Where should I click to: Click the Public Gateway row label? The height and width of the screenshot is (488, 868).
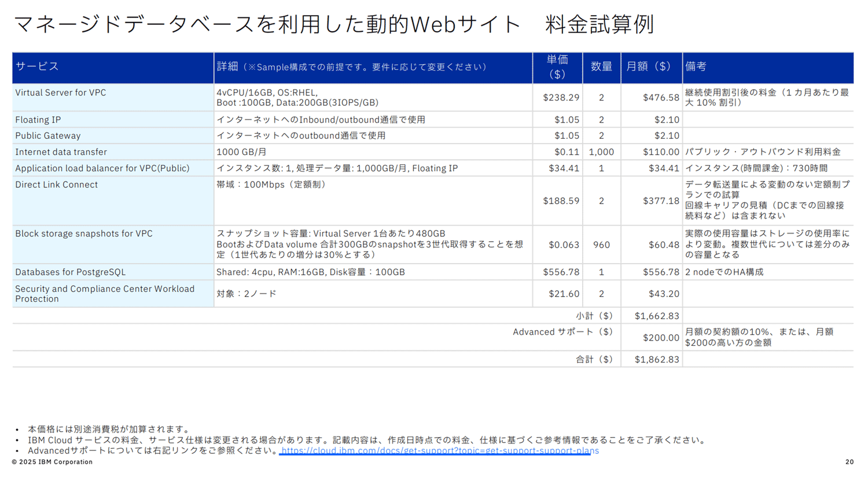(x=48, y=136)
